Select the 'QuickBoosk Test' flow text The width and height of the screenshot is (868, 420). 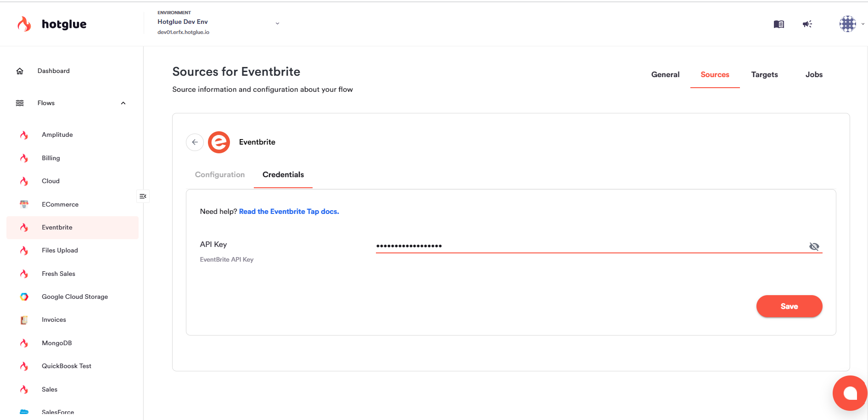67,366
